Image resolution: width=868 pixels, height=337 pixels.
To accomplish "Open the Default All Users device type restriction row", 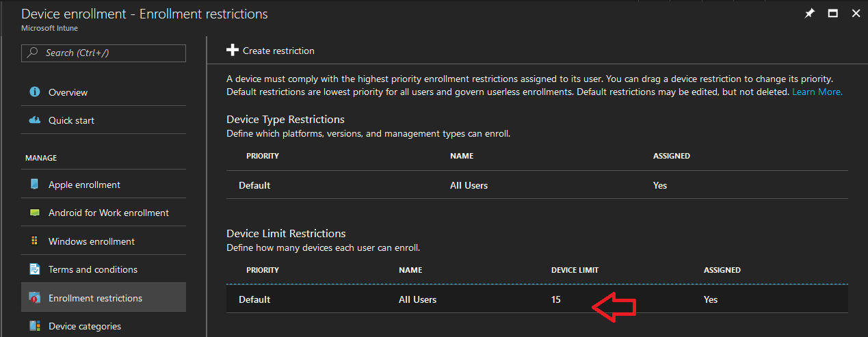I will pyautogui.click(x=537, y=185).
